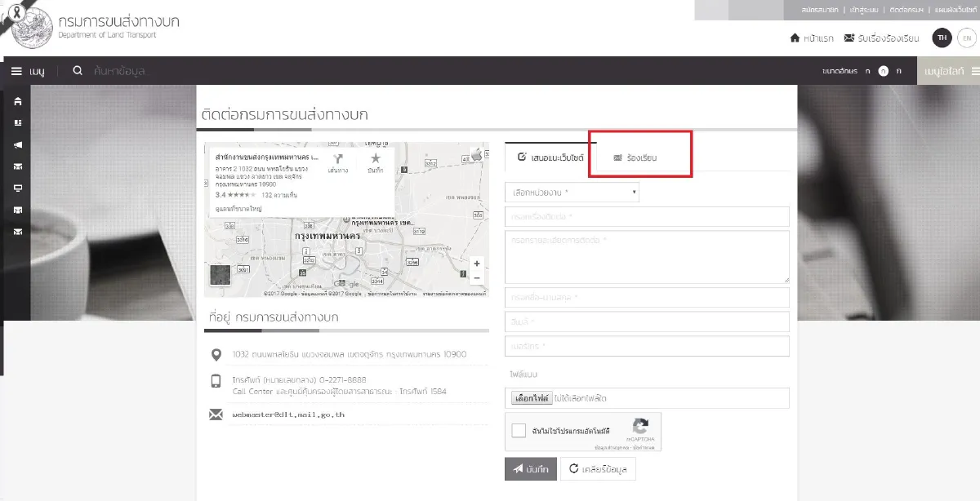Image resolution: width=980 pixels, height=501 pixels.
Task: Open the เลือกหน่วยงาน department dropdown
Action: (572, 193)
